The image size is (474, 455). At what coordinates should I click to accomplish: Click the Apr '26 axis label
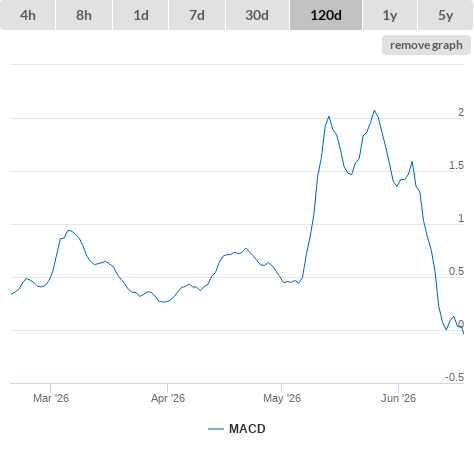click(168, 398)
